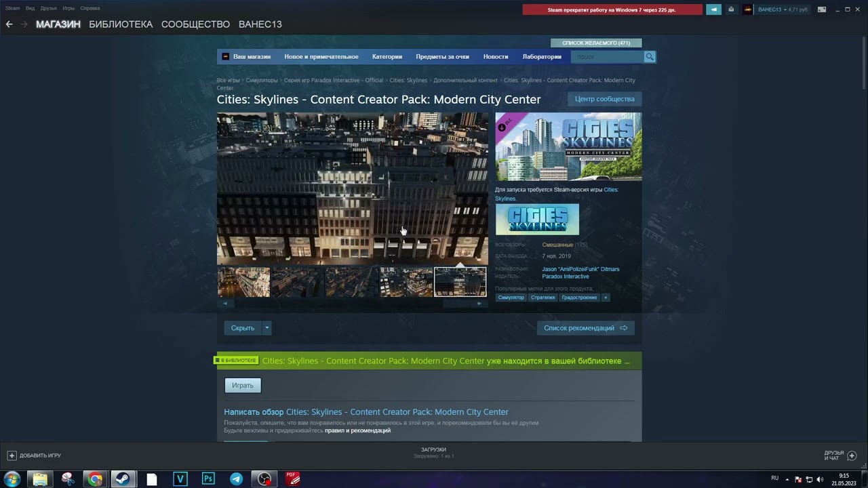The image size is (868, 488).
Task: Click the plus button to add tags
Action: pos(606,298)
